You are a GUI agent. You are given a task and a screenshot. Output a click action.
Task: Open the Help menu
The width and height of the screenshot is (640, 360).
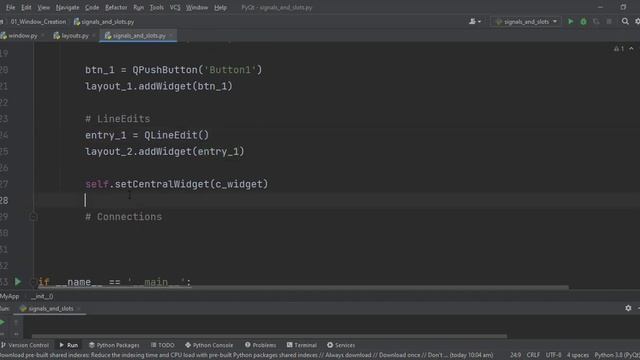220,7
